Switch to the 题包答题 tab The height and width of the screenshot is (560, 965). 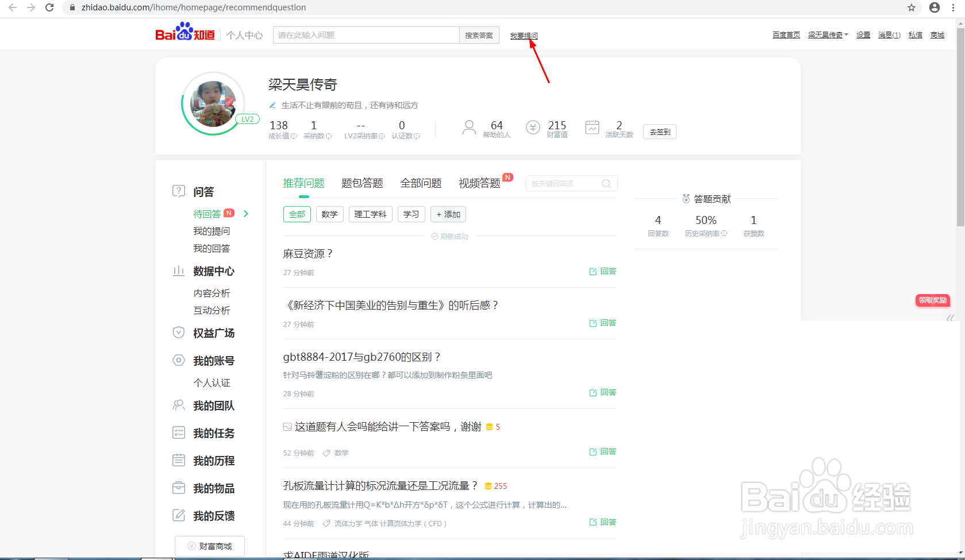[x=362, y=183]
